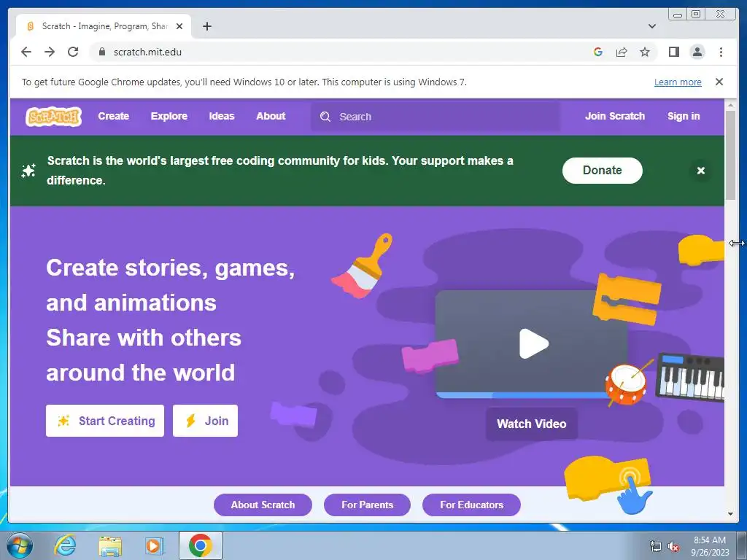Open the Windows Start menu
Viewport: 747px width, 560px height.
pos(19,545)
